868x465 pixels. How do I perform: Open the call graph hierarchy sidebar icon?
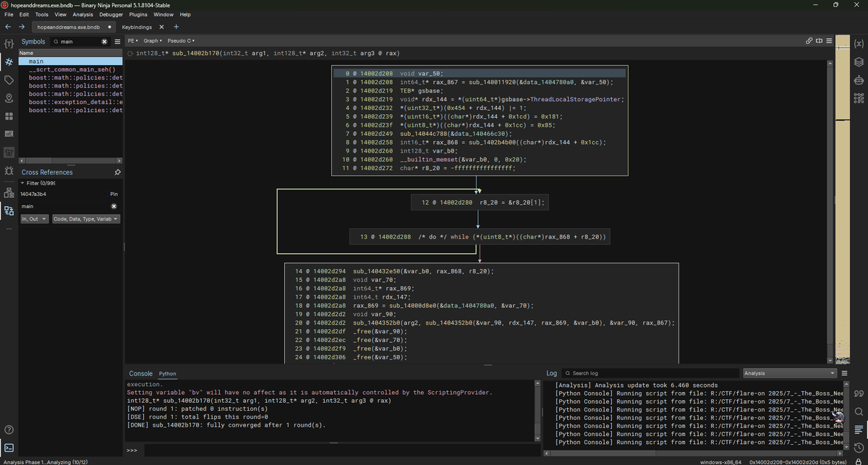point(9,192)
